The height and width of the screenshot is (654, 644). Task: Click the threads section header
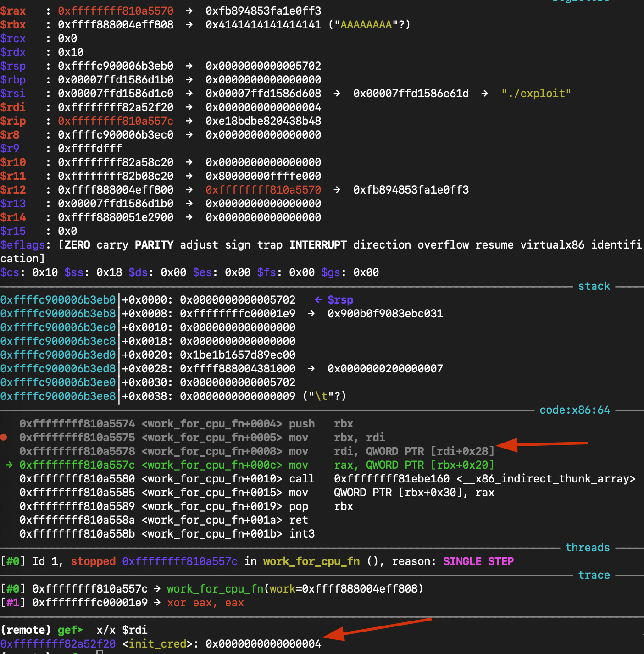coord(587,548)
